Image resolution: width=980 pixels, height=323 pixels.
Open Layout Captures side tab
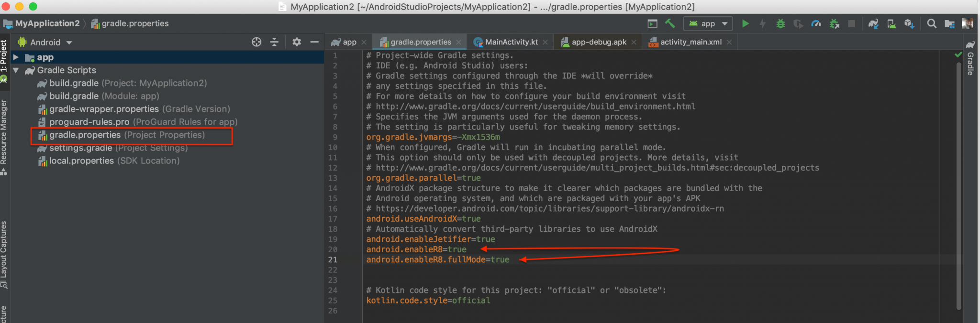(4, 255)
